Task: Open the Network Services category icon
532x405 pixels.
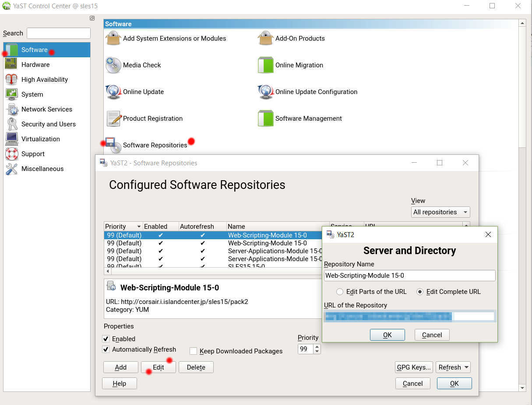Action: (11, 109)
